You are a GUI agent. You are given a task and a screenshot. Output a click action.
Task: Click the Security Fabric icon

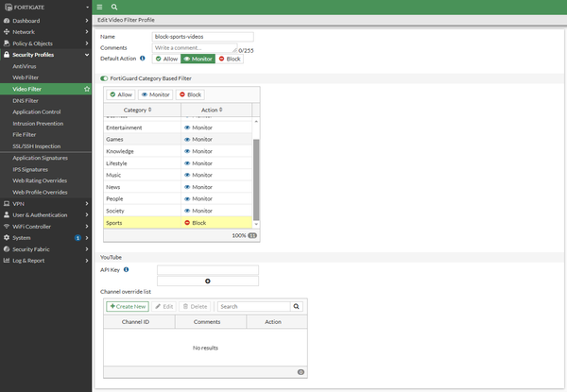point(7,249)
